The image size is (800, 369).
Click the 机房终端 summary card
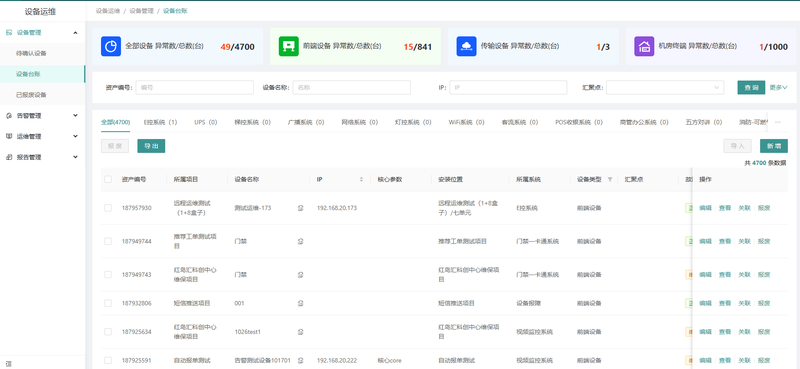711,46
